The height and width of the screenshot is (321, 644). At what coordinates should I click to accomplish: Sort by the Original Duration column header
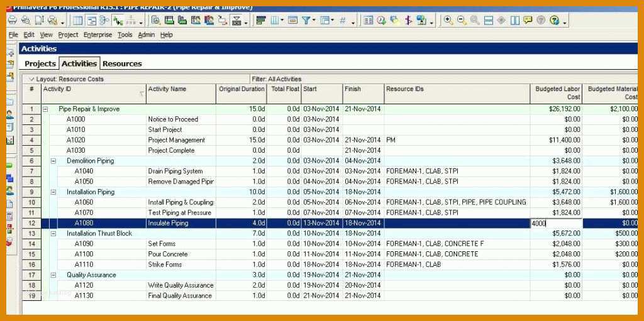(x=241, y=94)
